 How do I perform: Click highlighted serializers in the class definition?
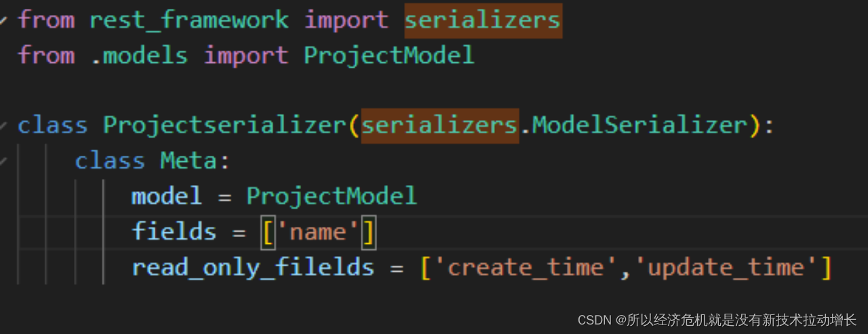tap(439, 126)
